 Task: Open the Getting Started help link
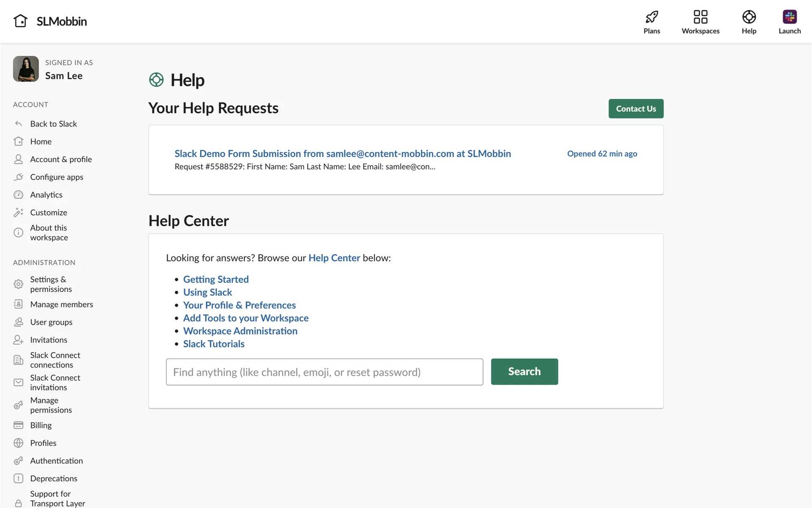216,279
